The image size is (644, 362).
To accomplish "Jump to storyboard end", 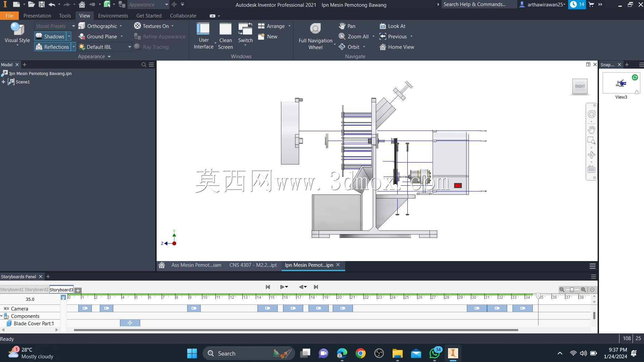I will (316, 287).
